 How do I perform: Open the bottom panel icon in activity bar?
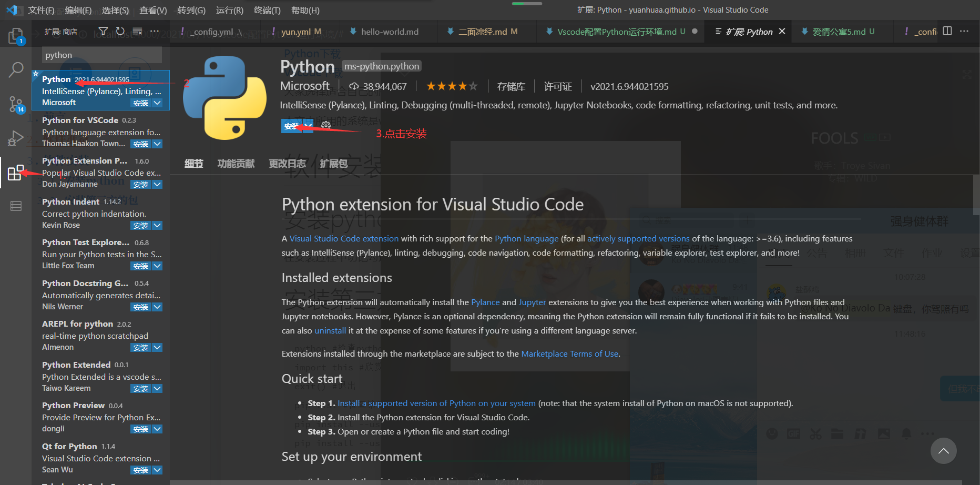click(16, 206)
